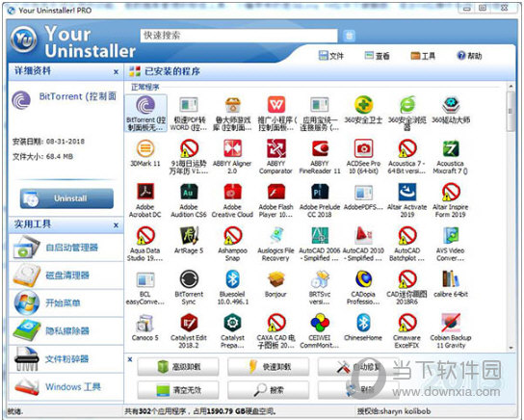The height and width of the screenshot is (420, 524).
Task: Select the CEIWEI CommMonitor icon
Action: 320,323
